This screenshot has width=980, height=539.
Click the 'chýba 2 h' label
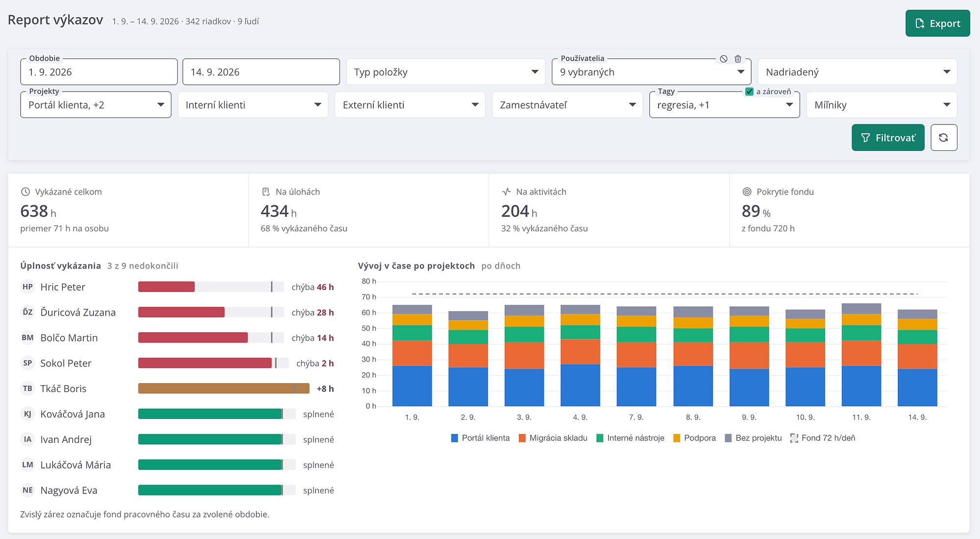(x=315, y=364)
